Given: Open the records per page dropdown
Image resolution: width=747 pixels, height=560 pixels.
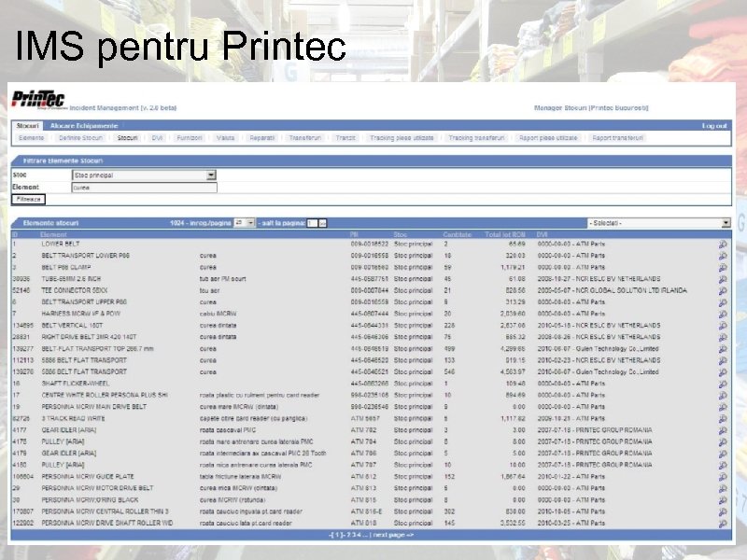Looking at the screenshot, I should pyautogui.click(x=244, y=223).
